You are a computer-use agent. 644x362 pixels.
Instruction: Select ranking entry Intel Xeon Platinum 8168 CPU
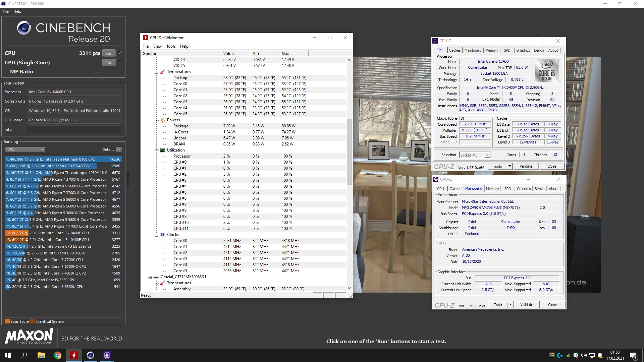[63, 159]
